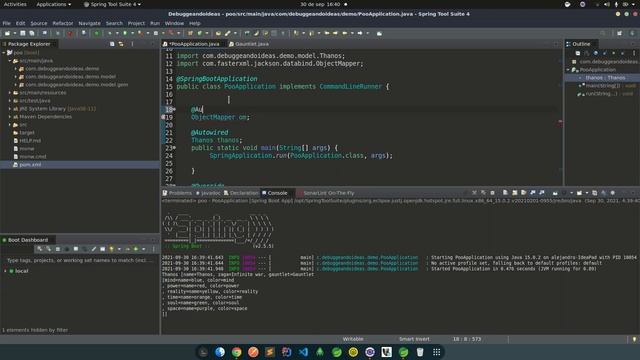The image size is (640, 360).
Task: Click Activities in the GNOME top bar
Action: point(15,4)
